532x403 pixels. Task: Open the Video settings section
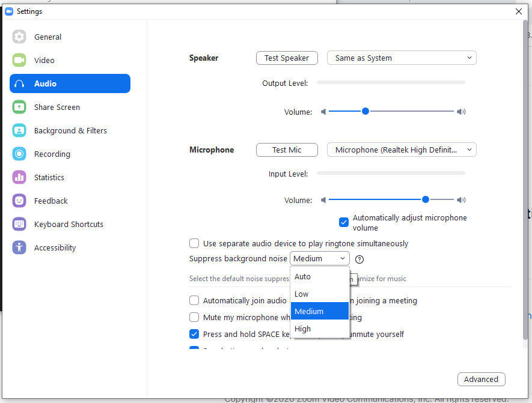point(70,60)
